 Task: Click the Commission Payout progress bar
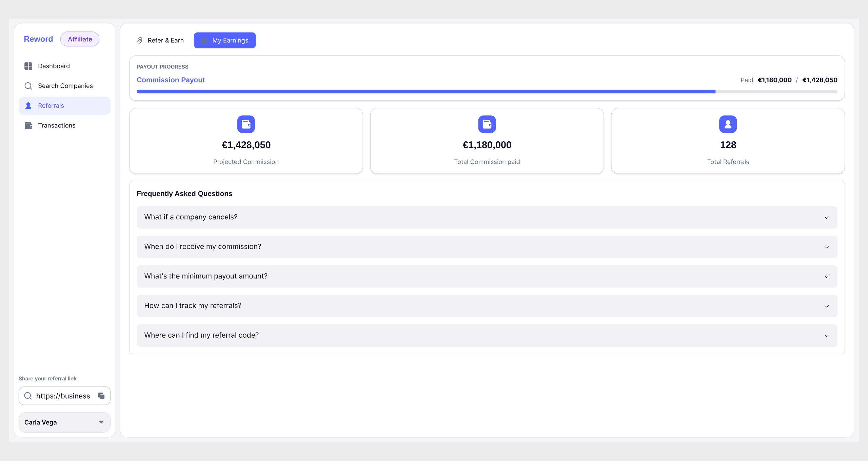[x=487, y=92]
